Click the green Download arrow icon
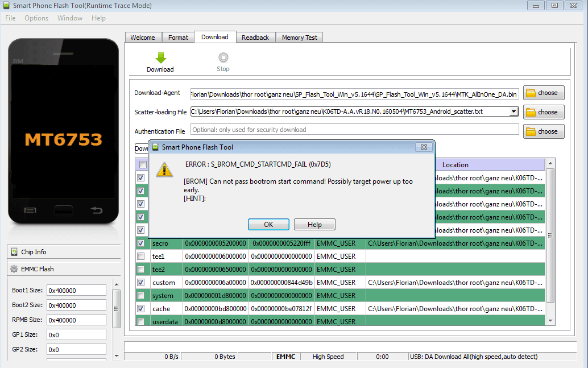Screen dimensions: 588x368 tap(160, 58)
